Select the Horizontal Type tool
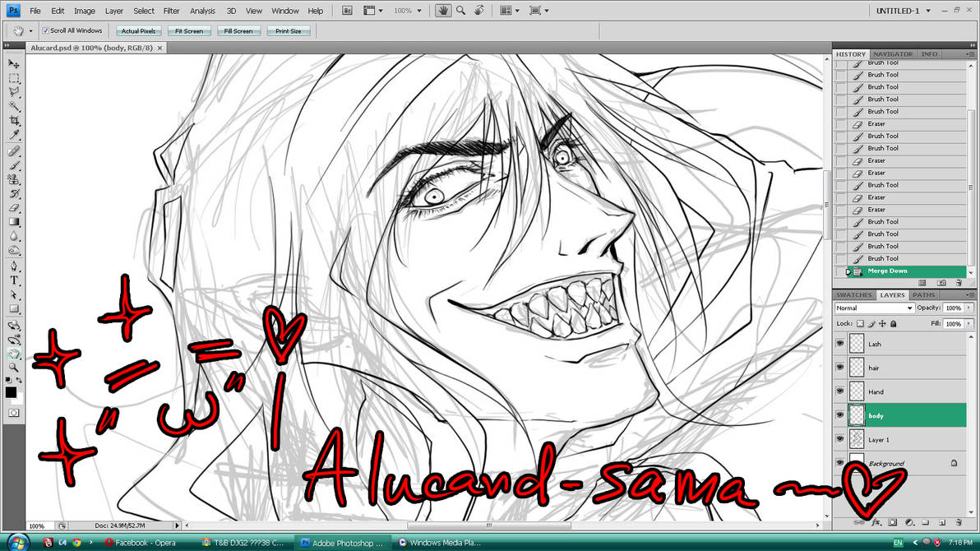980x551 pixels. pyautogui.click(x=14, y=280)
